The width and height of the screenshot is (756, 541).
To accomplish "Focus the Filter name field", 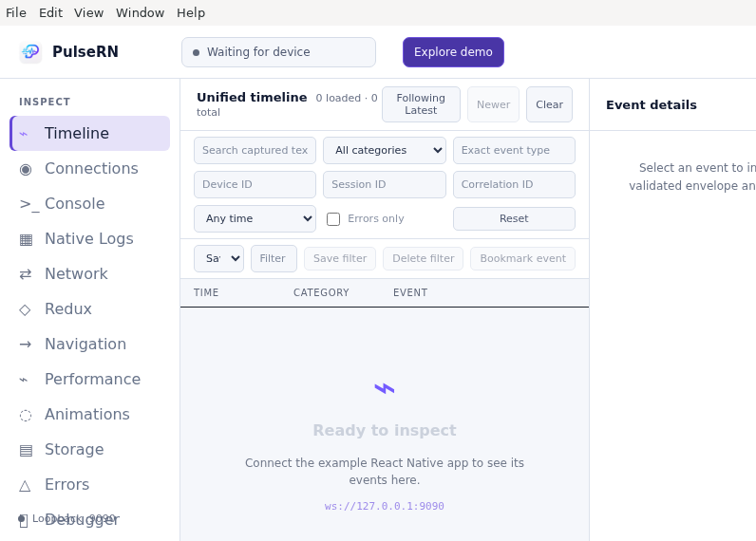I will pos(274,259).
